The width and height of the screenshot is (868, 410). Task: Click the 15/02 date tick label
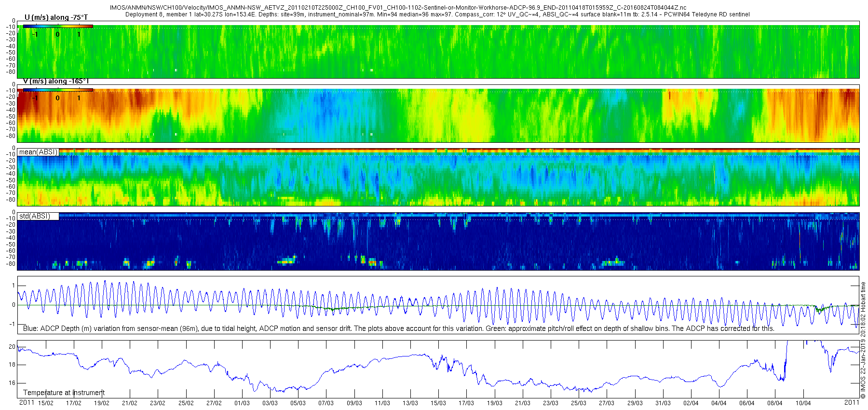(46, 403)
